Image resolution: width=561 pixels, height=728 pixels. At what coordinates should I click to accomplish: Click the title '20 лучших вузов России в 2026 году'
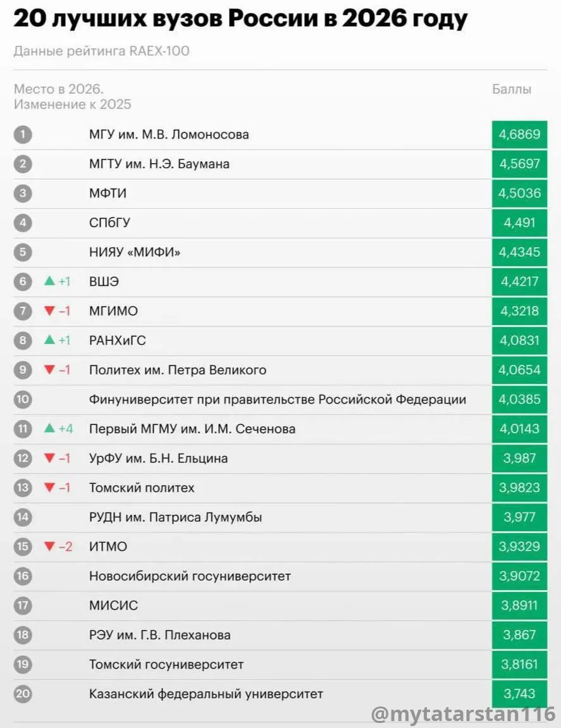tap(240, 18)
